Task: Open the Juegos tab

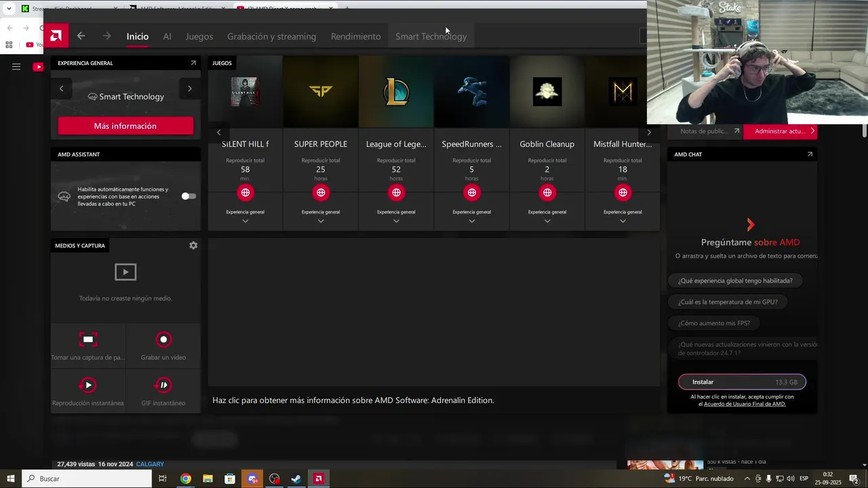Action: [199, 37]
